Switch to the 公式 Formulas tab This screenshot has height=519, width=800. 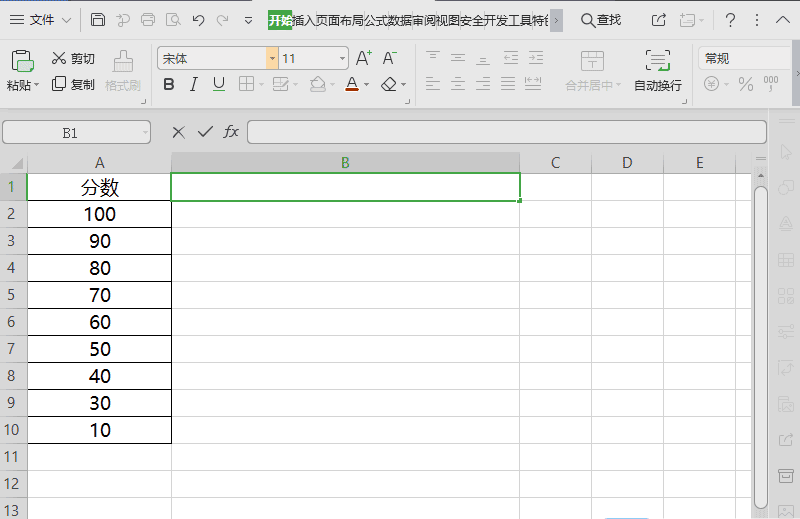[375, 20]
